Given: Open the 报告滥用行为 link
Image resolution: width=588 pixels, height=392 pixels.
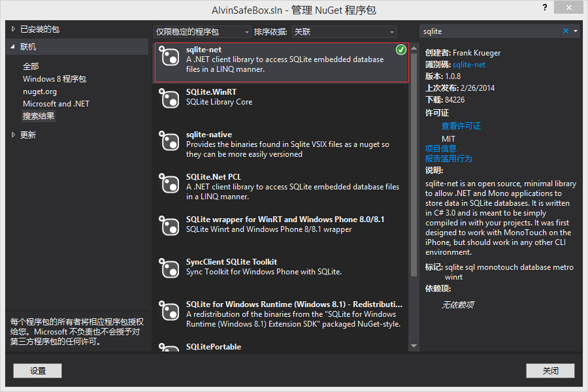Looking at the screenshot, I should pyautogui.click(x=448, y=158).
